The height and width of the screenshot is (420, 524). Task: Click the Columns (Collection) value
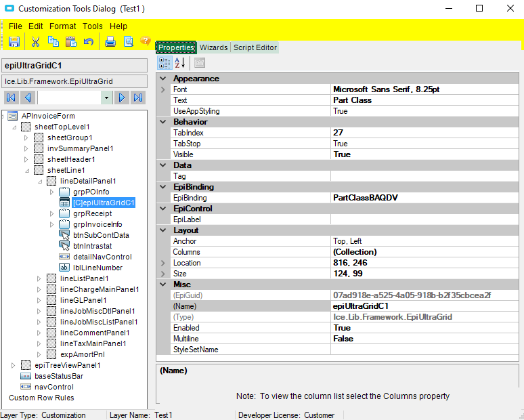click(355, 252)
